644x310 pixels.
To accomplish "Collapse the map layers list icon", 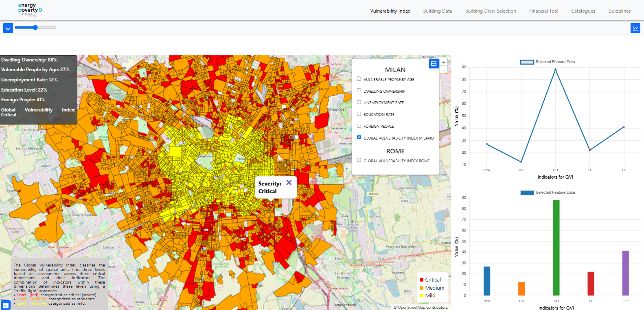I will tap(434, 63).
